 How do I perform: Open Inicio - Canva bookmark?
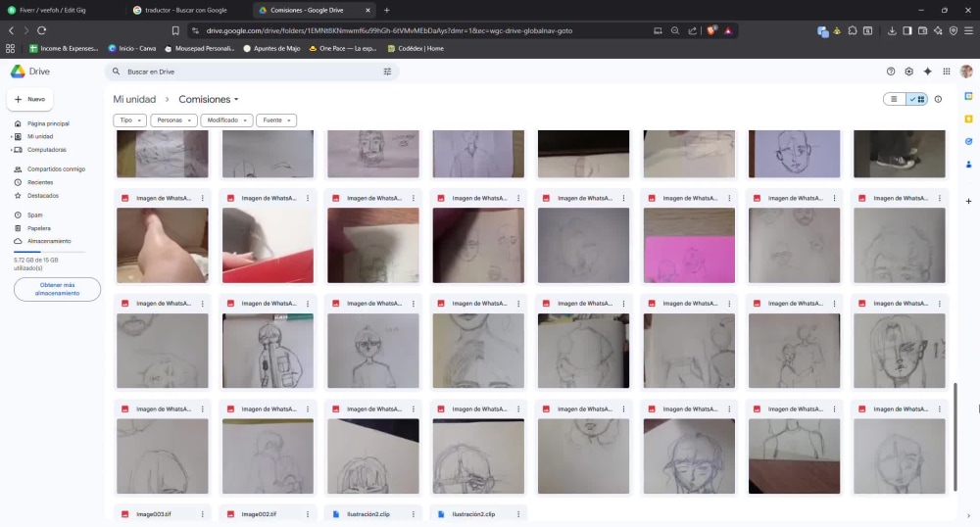coord(132,48)
